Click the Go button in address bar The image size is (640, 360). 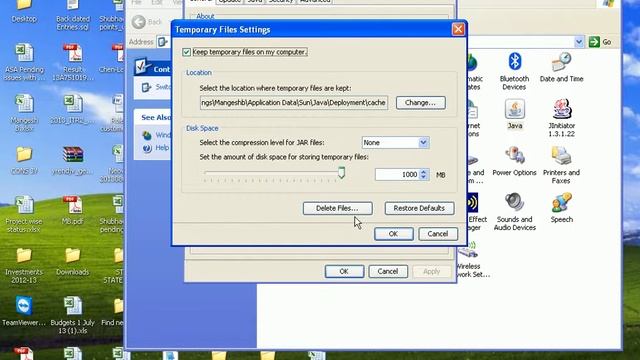(600, 42)
